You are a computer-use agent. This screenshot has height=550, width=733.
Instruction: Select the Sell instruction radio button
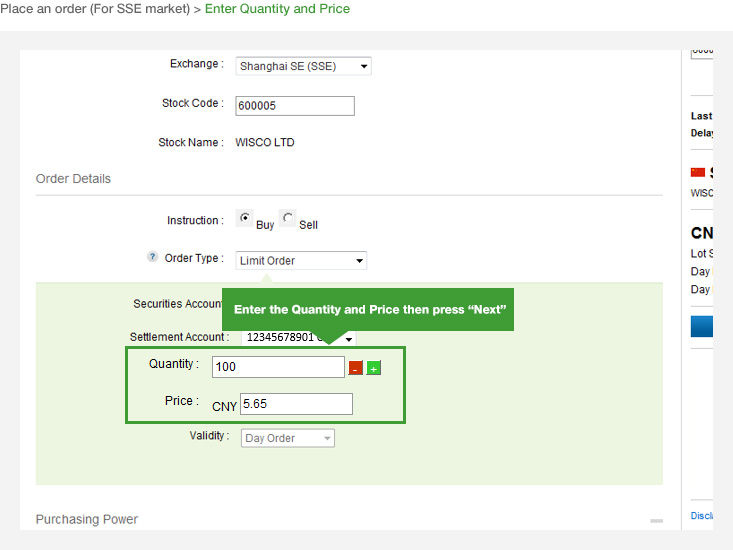click(x=287, y=218)
